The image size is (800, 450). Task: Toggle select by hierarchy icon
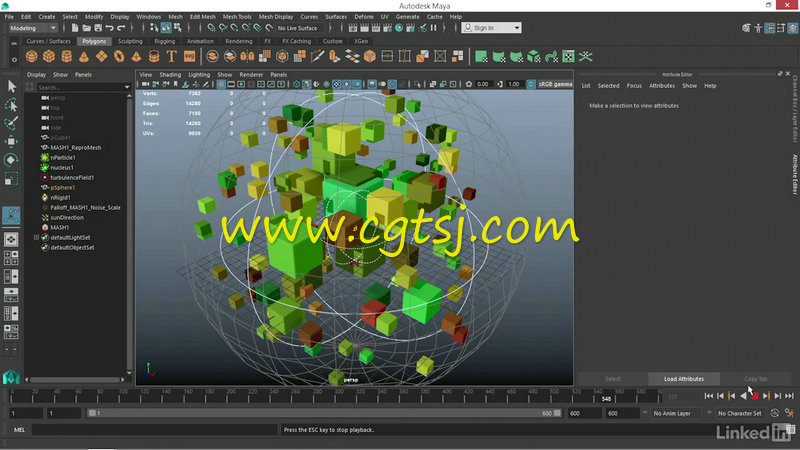[x=155, y=28]
